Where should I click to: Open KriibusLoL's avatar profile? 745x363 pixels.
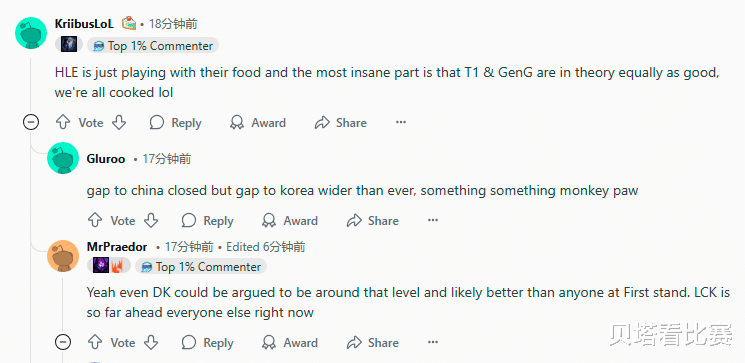coord(31,33)
